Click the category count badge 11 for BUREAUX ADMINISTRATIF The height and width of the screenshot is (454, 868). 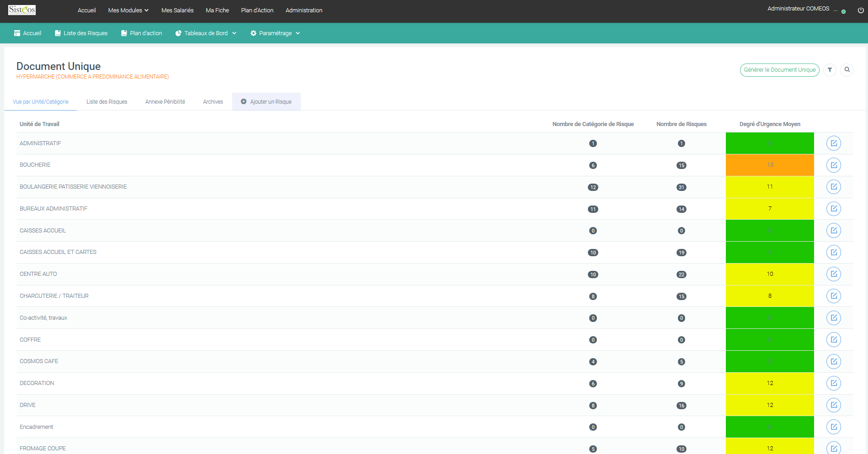(x=593, y=209)
